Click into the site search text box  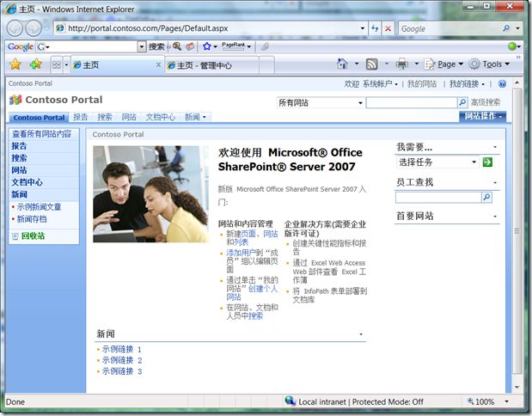412,102
